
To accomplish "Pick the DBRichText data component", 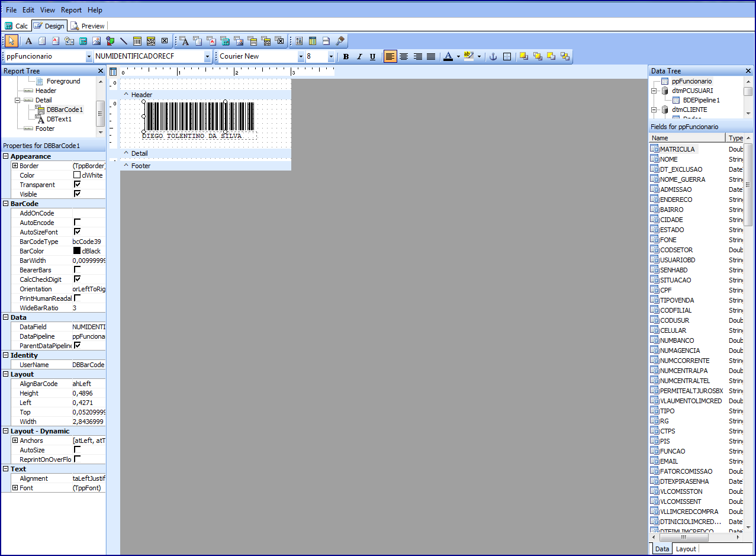I will [x=211, y=41].
